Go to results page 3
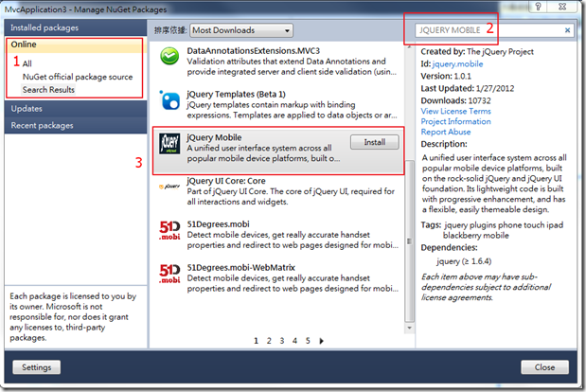The image size is (586, 392). (x=282, y=341)
